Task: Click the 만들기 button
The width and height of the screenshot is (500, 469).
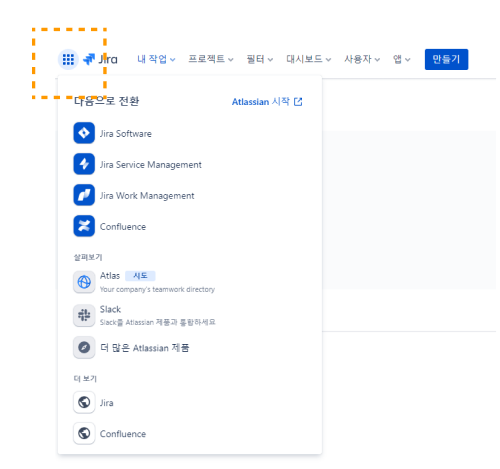Action: 446,59
